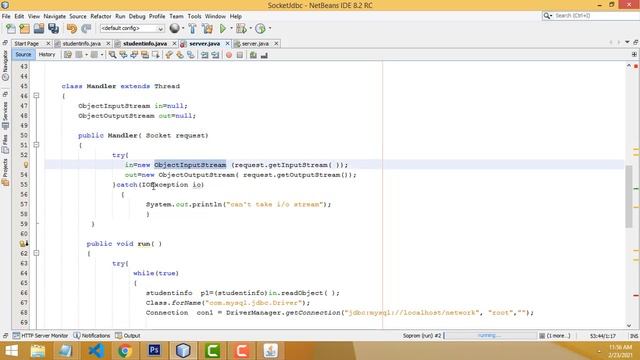Viewport: 640px width, 360px height.
Task: Open the Refactor menu
Action: 101,16
